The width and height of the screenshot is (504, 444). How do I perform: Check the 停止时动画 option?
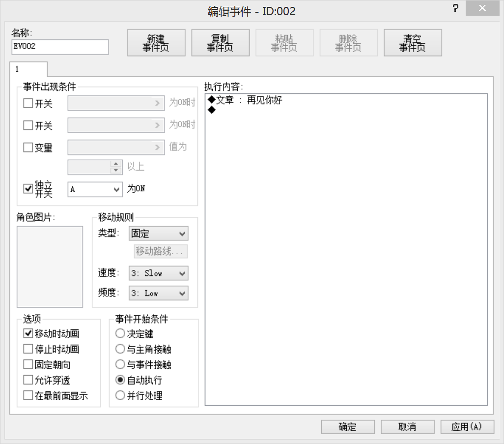(28, 349)
